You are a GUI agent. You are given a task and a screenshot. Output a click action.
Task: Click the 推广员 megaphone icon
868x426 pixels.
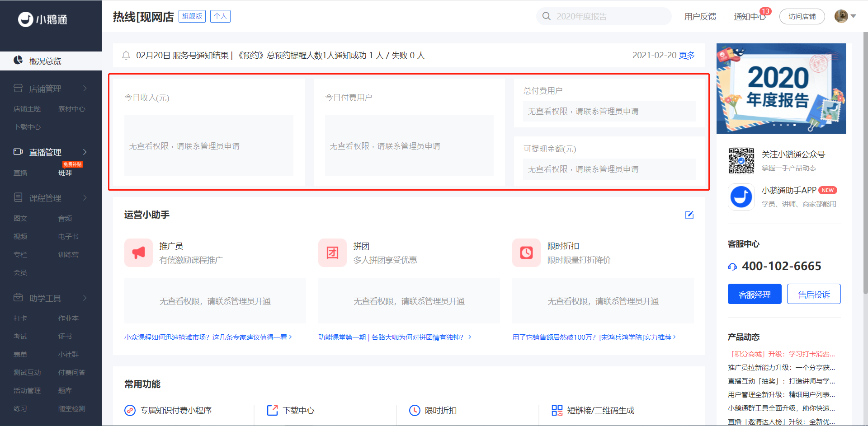pyautogui.click(x=138, y=253)
